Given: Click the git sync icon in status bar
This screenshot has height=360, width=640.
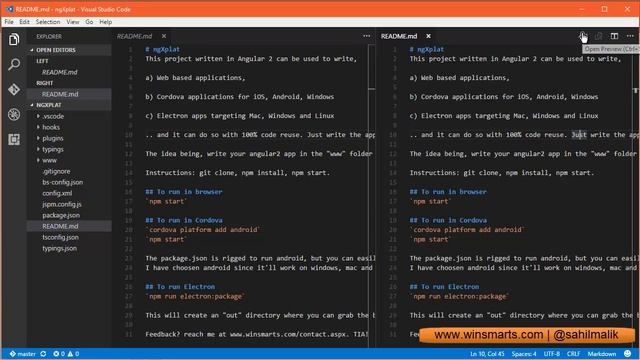Looking at the screenshot, I should [43, 354].
